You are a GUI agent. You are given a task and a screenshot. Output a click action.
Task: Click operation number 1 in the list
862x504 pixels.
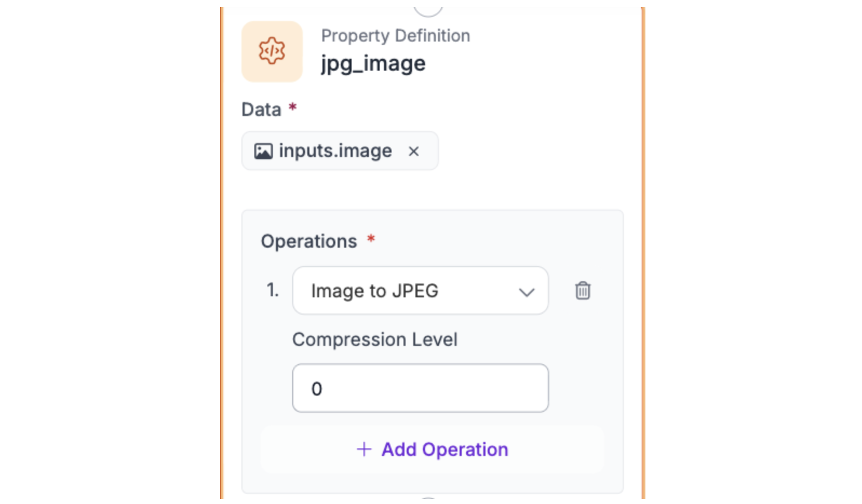273,290
